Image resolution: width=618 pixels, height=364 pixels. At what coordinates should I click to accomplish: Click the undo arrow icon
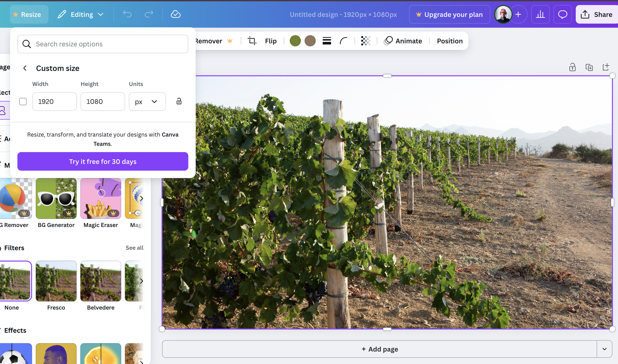point(127,14)
